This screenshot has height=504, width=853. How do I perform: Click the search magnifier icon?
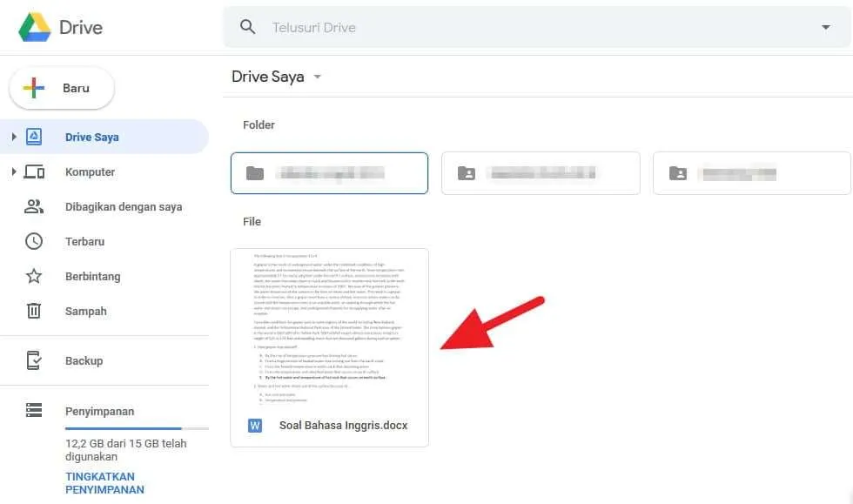click(247, 27)
